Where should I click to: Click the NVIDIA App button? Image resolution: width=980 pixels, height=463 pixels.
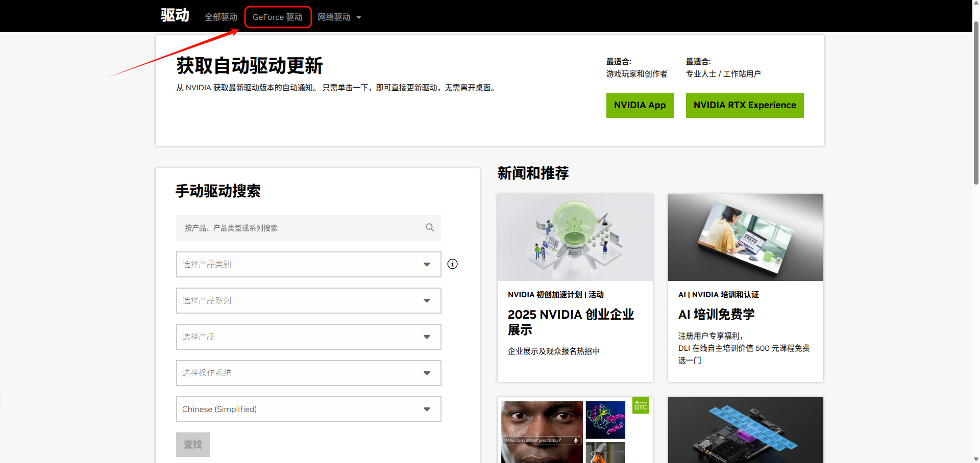click(x=640, y=105)
